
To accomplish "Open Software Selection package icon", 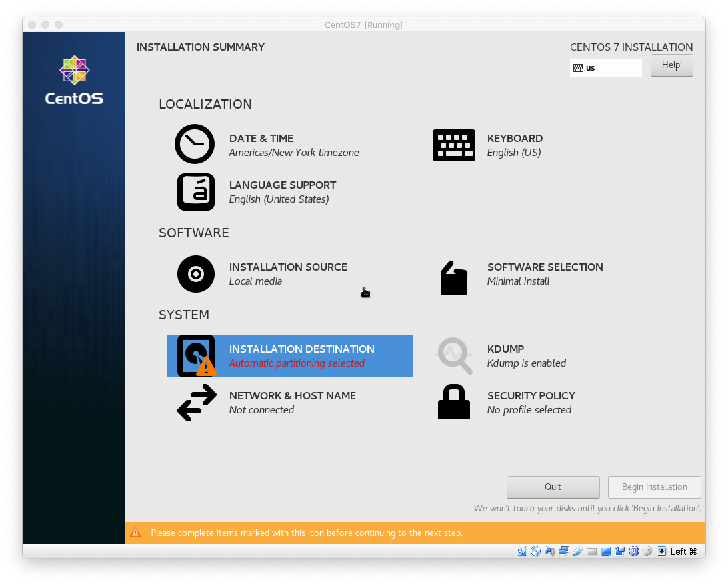I will coord(453,278).
